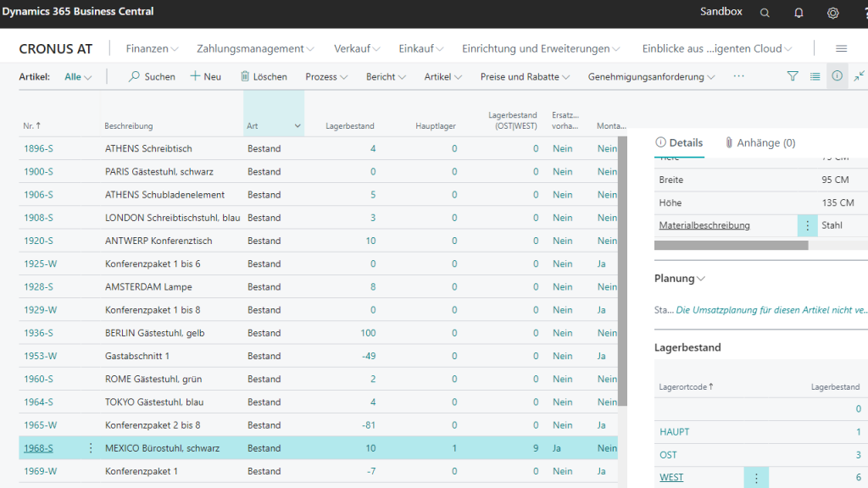This screenshot has width=868, height=488.
Task: Open the notifications bell icon
Action: [798, 13]
